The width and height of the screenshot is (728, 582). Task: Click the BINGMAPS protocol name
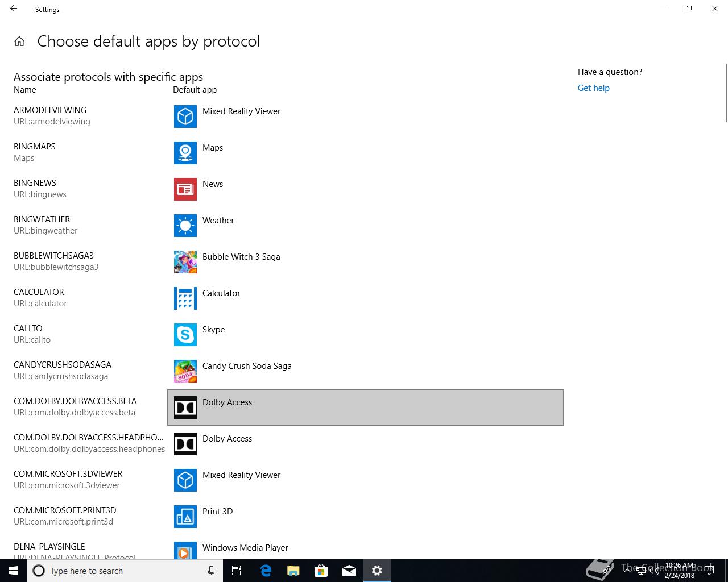tap(35, 147)
